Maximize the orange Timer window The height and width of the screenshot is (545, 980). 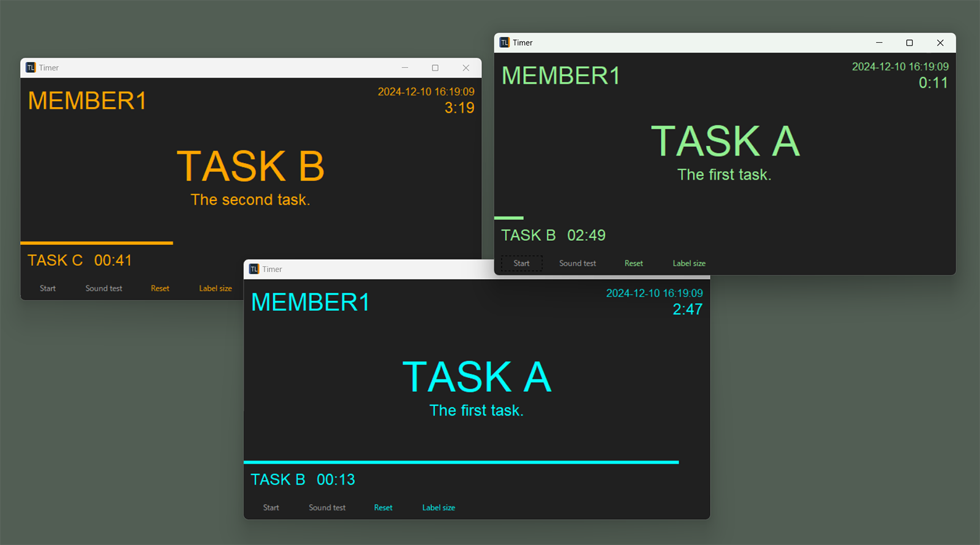tap(435, 67)
